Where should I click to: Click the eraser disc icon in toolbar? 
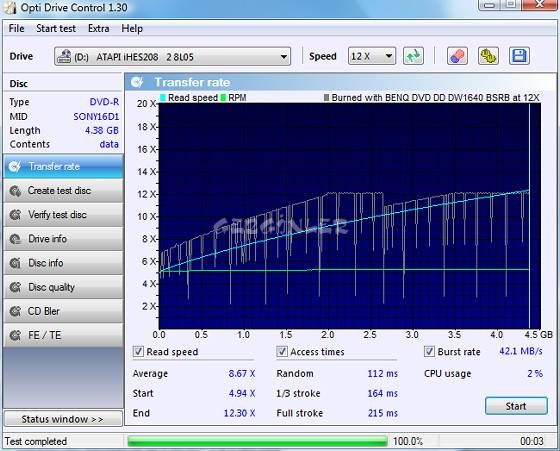[457, 56]
